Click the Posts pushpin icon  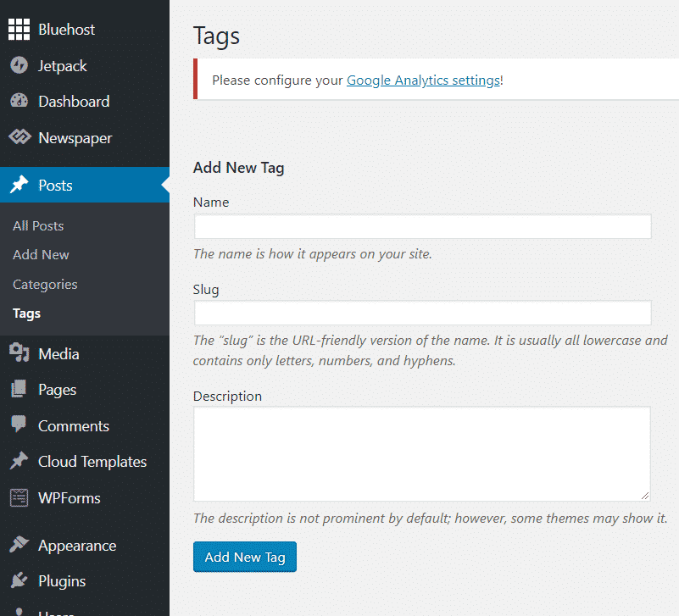[19, 185]
